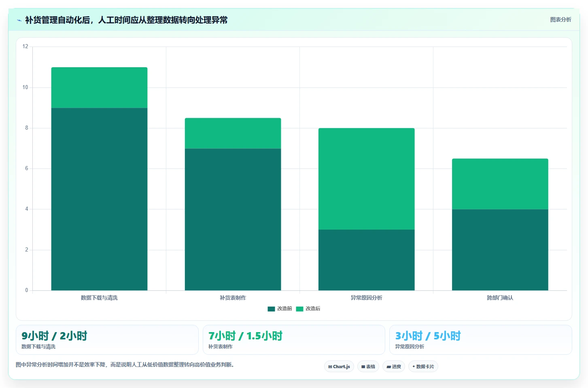Screen dimensions: 588x388
Task: Click the y-axis value 0
Action: coord(27,290)
